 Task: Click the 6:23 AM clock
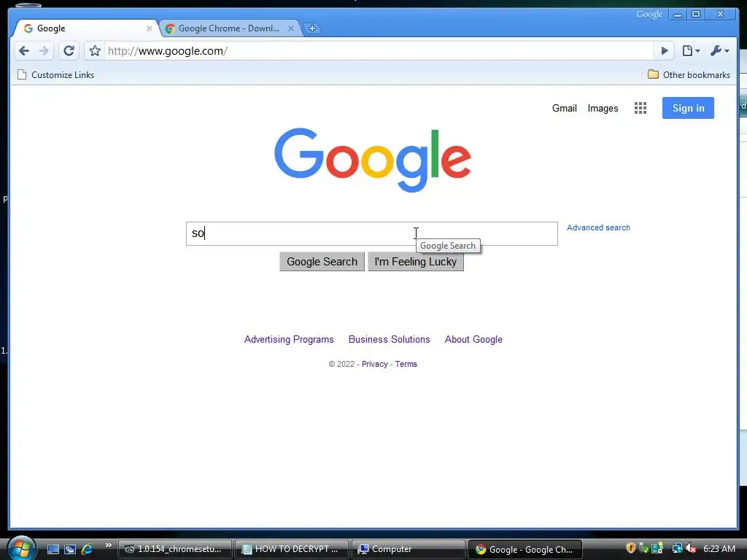click(719, 548)
